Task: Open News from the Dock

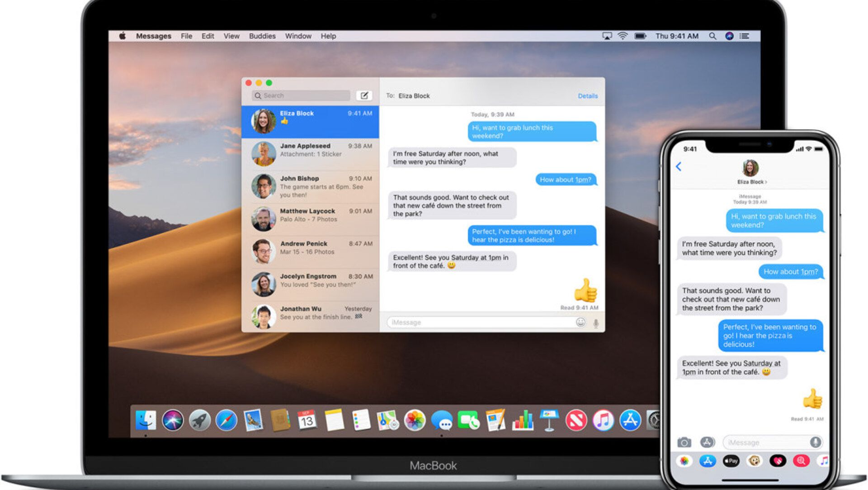Action: (x=576, y=420)
